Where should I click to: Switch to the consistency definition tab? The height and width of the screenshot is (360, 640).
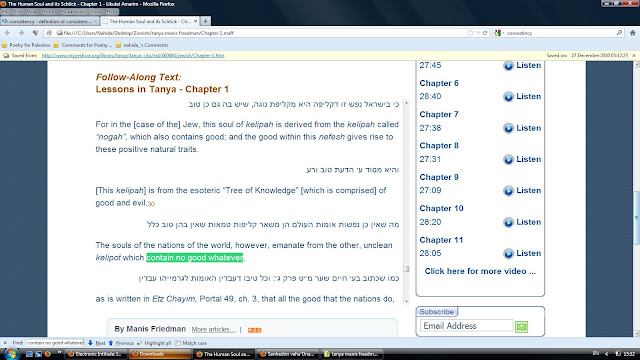point(49,21)
